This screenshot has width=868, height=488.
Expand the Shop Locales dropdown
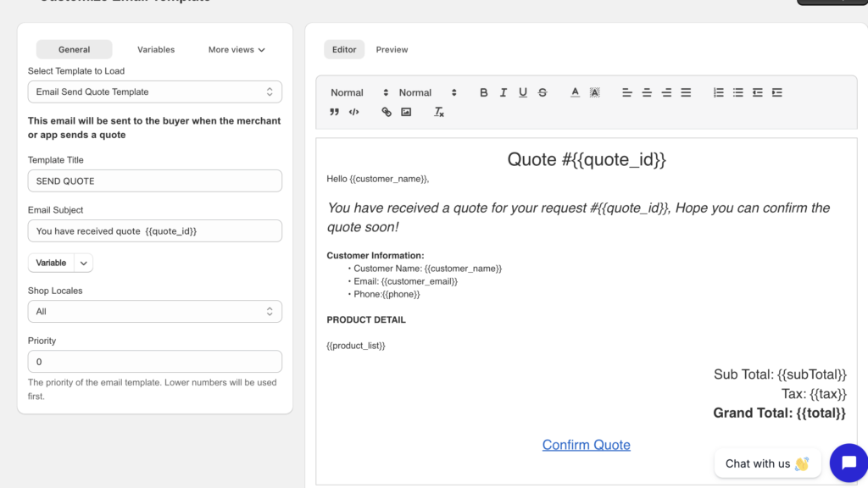[x=155, y=312]
